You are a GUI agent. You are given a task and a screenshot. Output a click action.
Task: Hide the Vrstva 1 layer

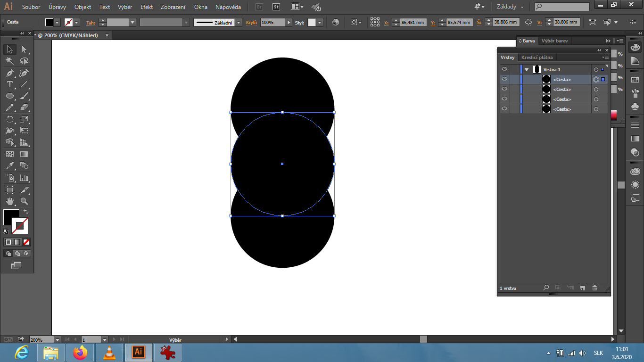coord(504,69)
